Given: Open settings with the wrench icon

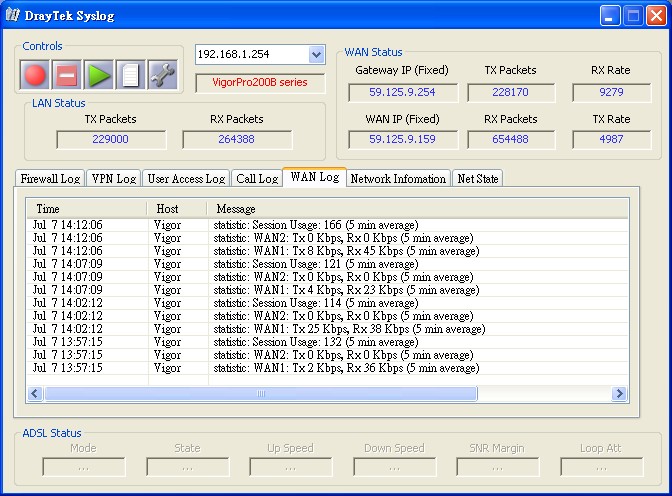Looking at the screenshot, I should pos(162,75).
